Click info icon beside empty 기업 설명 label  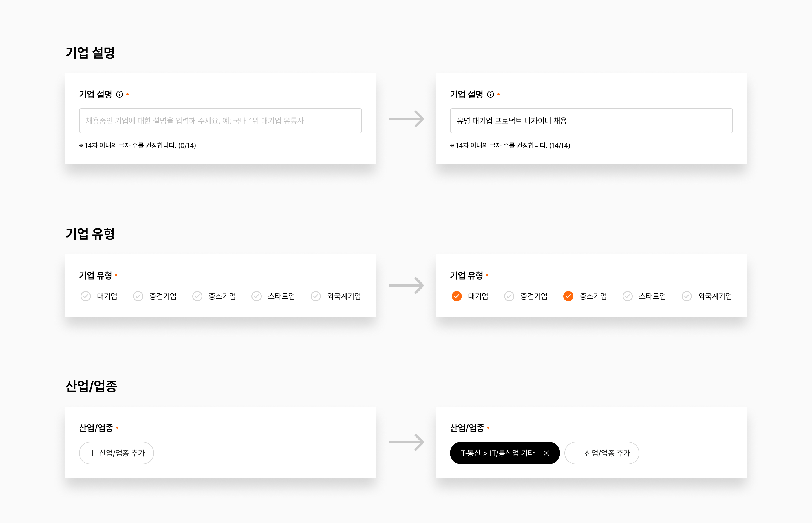click(x=120, y=95)
